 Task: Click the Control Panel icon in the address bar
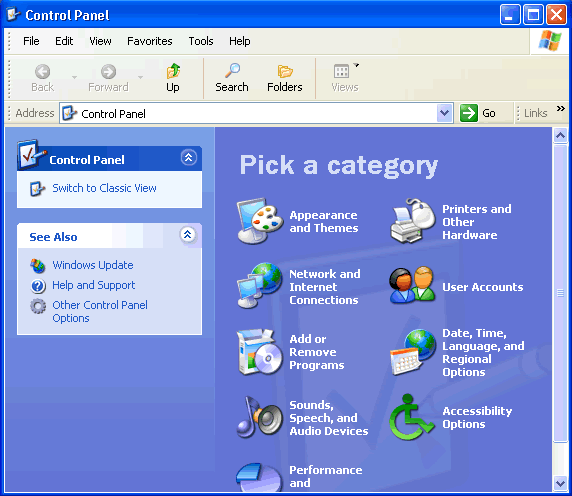point(69,113)
